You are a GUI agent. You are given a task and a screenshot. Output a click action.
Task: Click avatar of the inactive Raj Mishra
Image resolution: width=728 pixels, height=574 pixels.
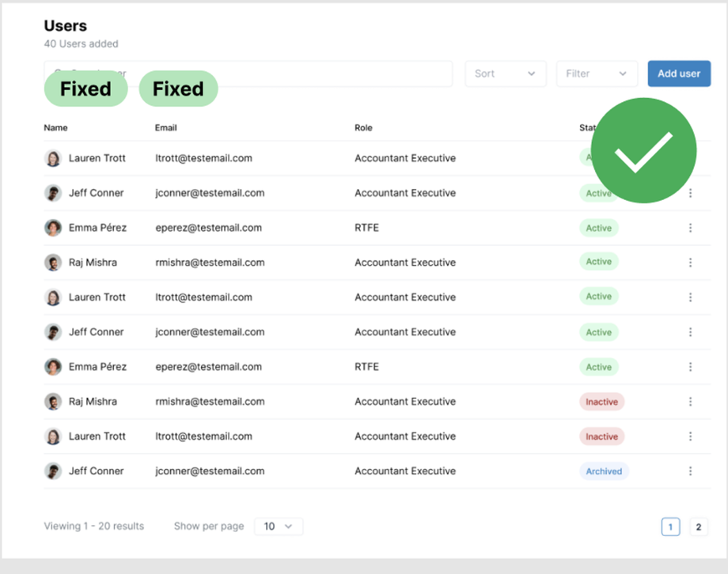pyautogui.click(x=53, y=402)
